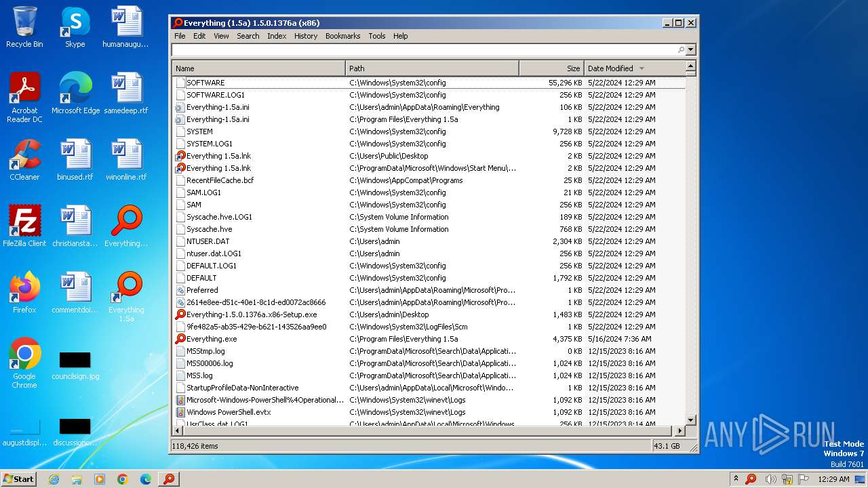This screenshot has height=488, width=868.
Task: Open Acrobat Reader DC desktop shortcut
Action: coord(24,98)
